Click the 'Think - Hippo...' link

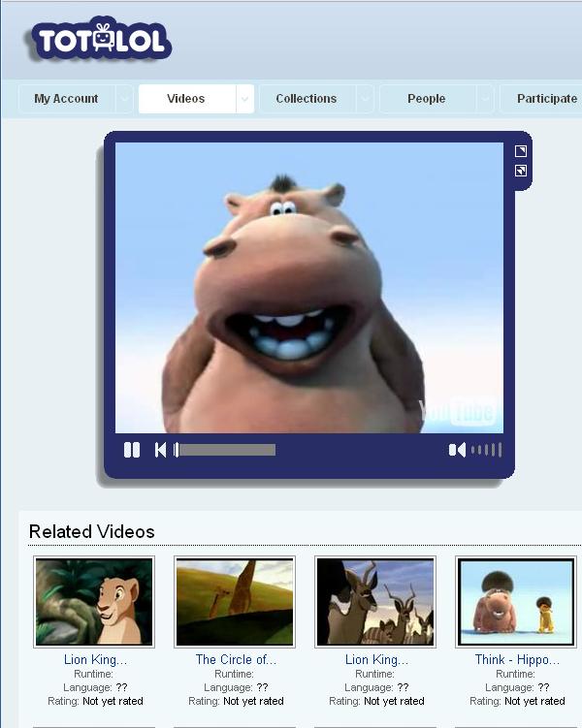[517, 659]
